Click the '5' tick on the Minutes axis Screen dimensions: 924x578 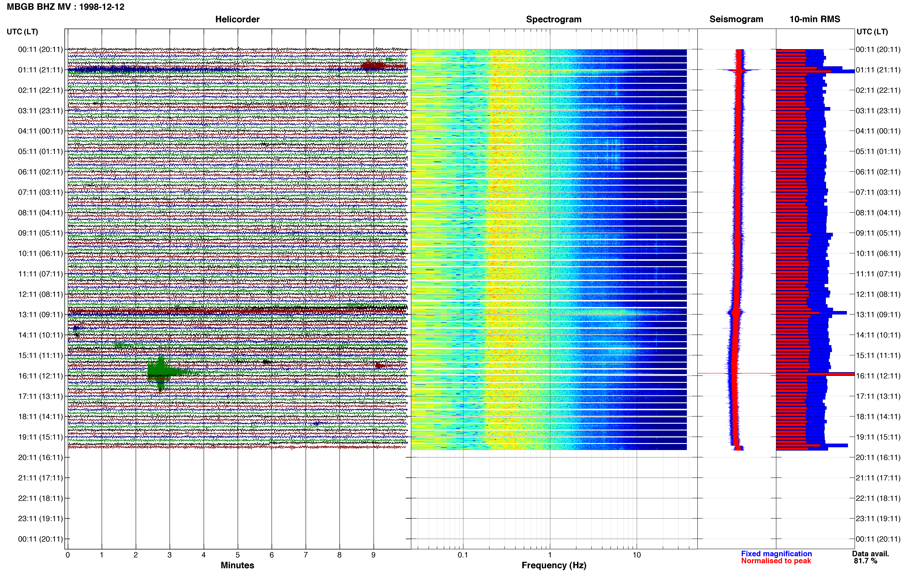[238, 555]
